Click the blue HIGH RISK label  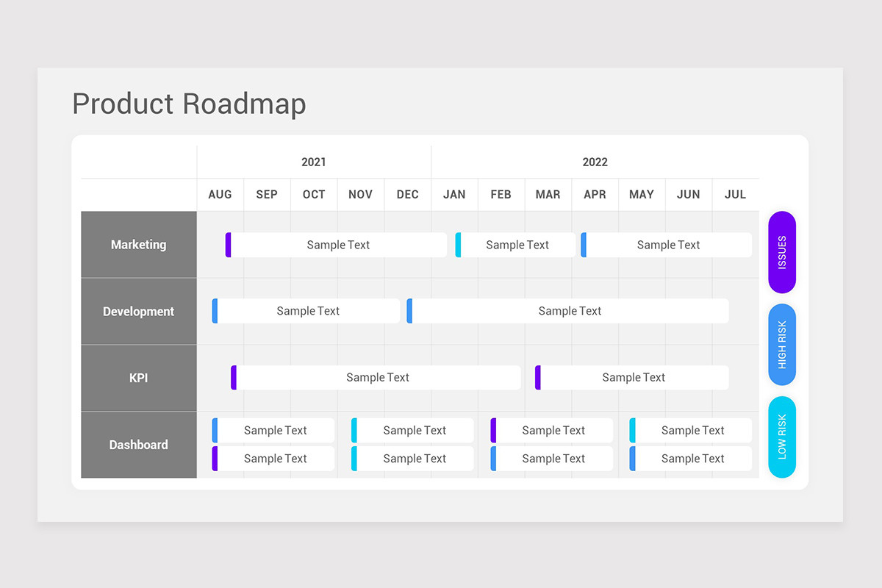[781, 345]
